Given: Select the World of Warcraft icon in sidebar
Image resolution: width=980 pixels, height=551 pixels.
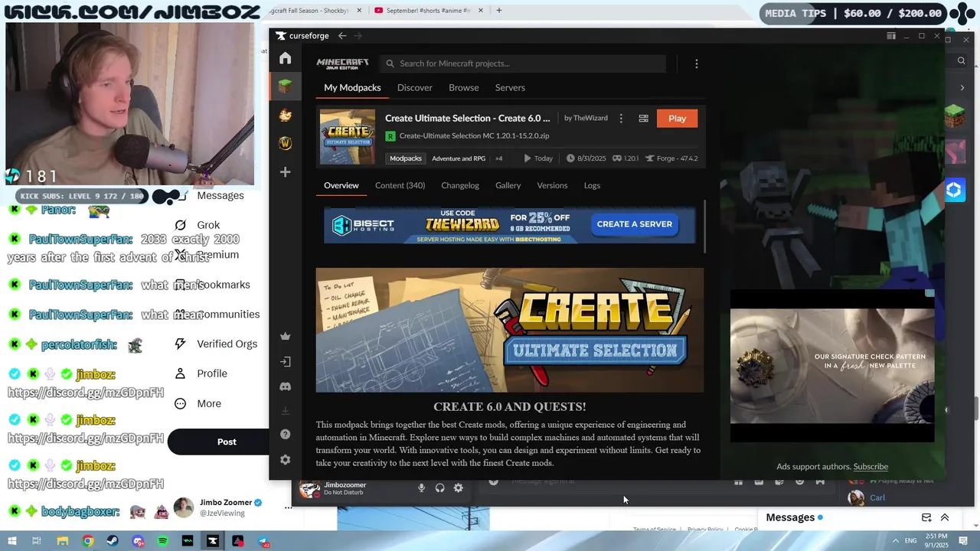Looking at the screenshot, I should click(x=285, y=143).
